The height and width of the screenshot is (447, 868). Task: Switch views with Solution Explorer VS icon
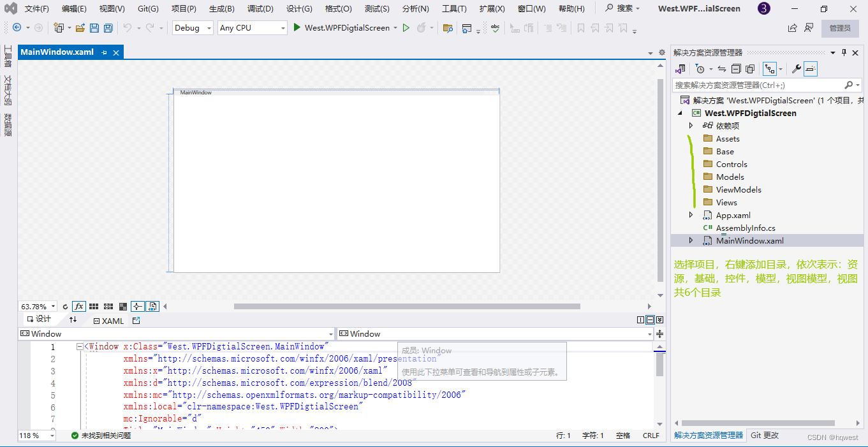[680, 69]
